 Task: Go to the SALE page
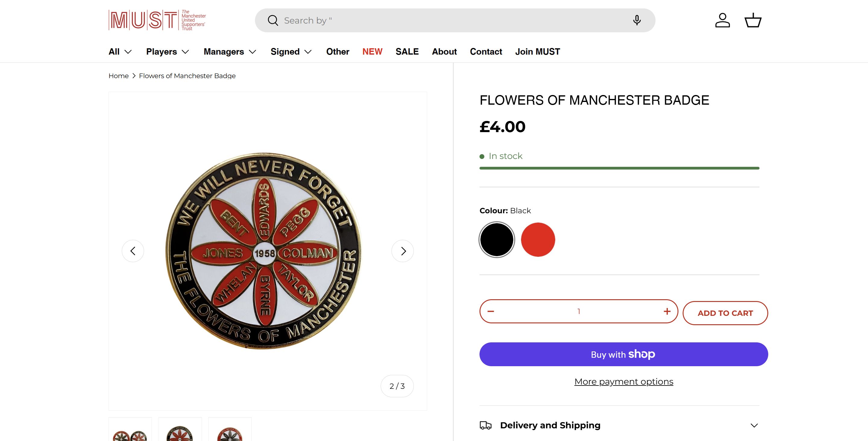[407, 52]
